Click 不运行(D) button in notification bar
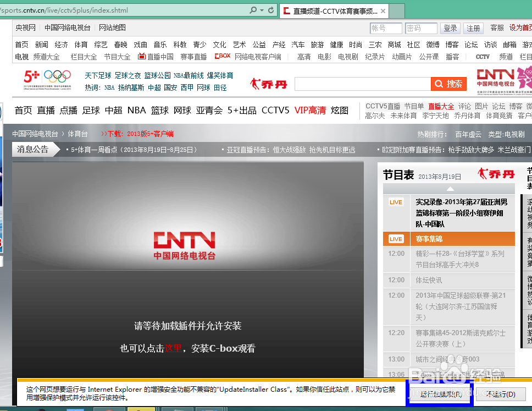 click(501, 394)
